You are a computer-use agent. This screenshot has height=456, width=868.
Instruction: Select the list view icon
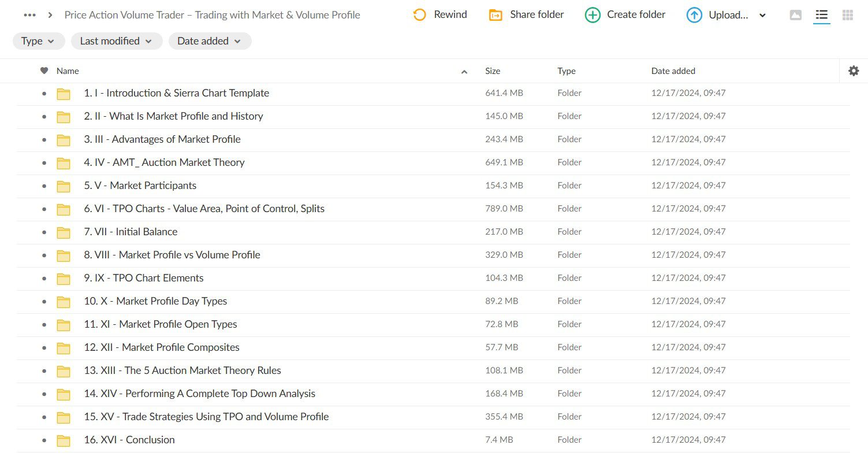tap(821, 16)
